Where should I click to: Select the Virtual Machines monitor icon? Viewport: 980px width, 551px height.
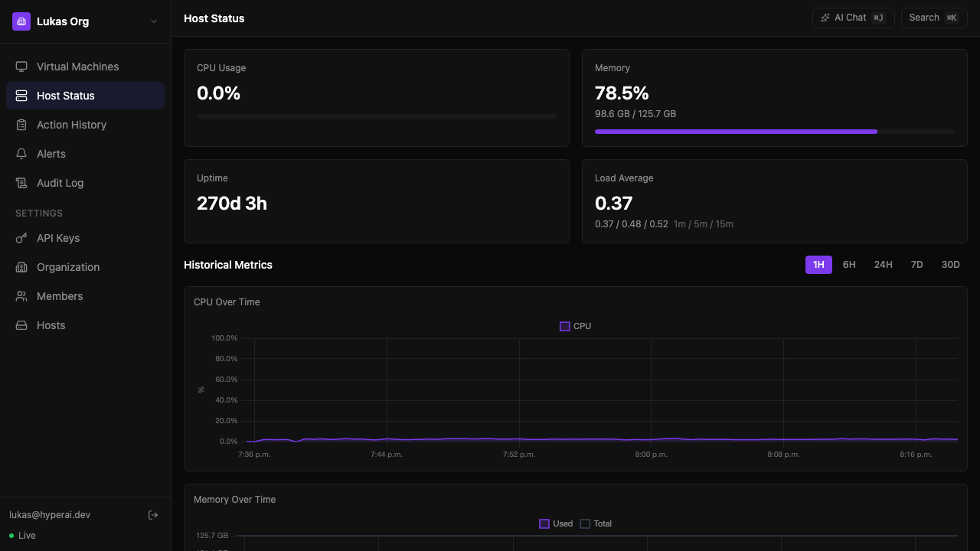click(22, 67)
